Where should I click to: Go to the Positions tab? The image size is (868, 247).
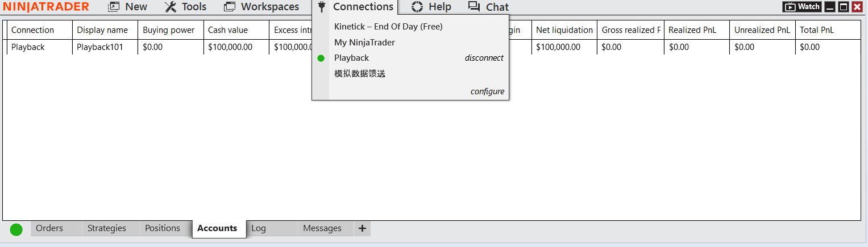[x=163, y=228]
